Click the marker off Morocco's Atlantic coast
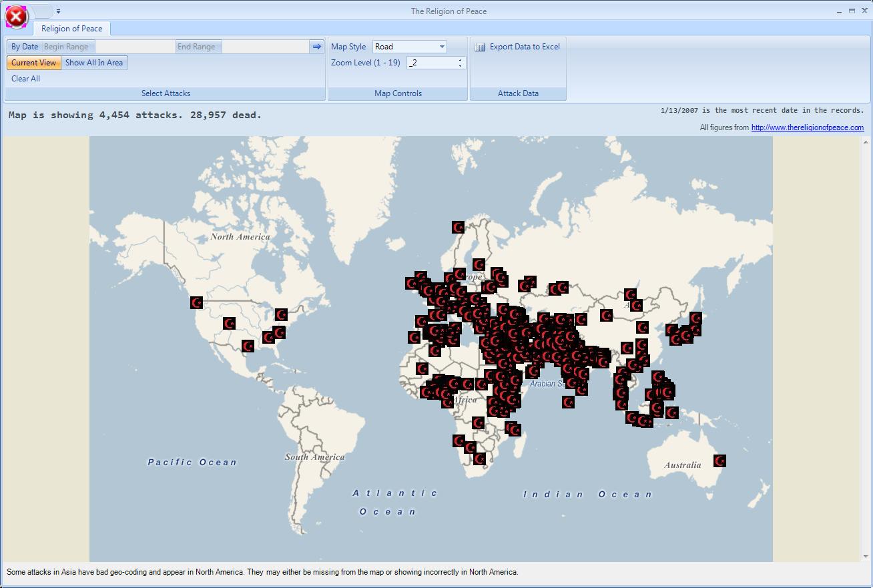This screenshot has width=873, height=588. point(414,337)
